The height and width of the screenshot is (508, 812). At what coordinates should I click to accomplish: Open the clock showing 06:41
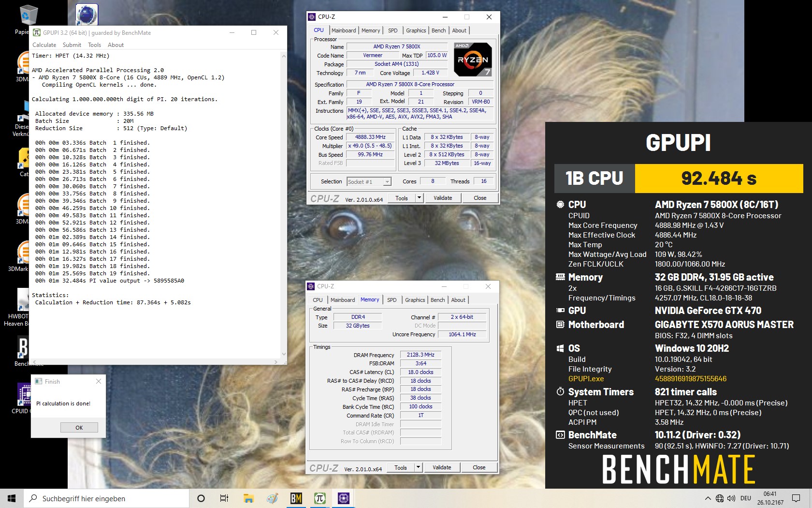(x=770, y=498)
